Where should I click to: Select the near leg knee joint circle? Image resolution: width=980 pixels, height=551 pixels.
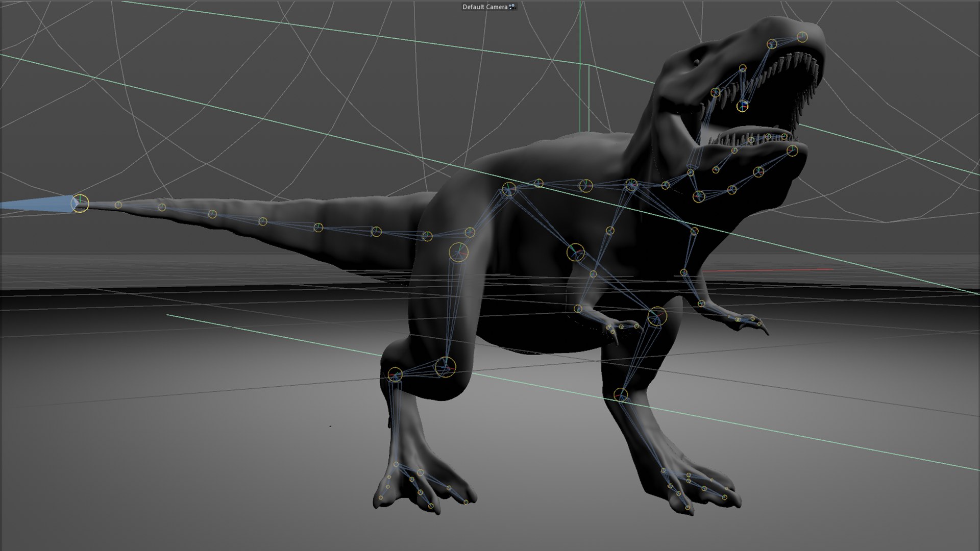(x=445, y=367)
